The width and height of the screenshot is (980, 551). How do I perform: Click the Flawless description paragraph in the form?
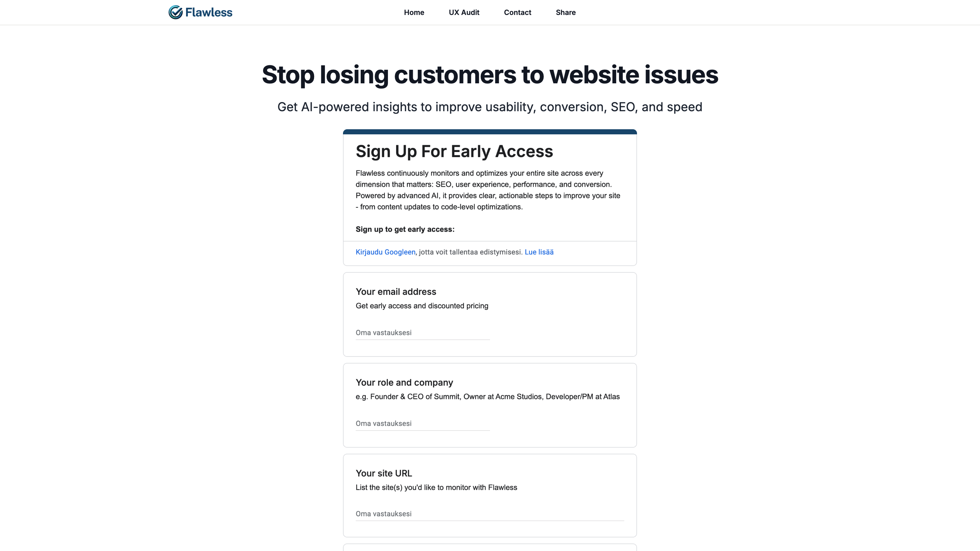click(488, 190)
